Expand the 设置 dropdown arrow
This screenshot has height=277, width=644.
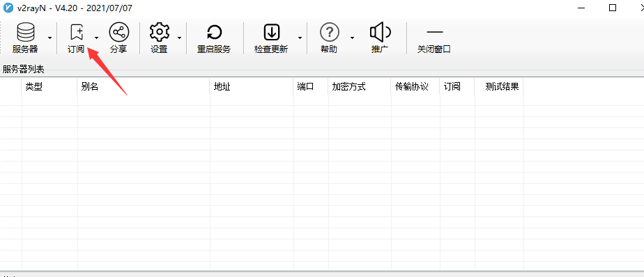coord(180,38)
